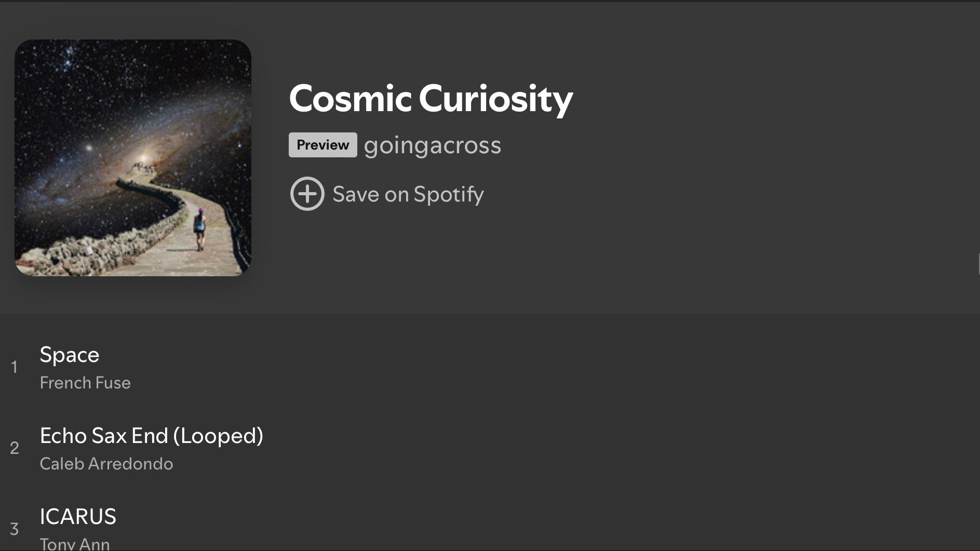Play "Echo Sax End (Looped)" track title

[x=151, y=436]
